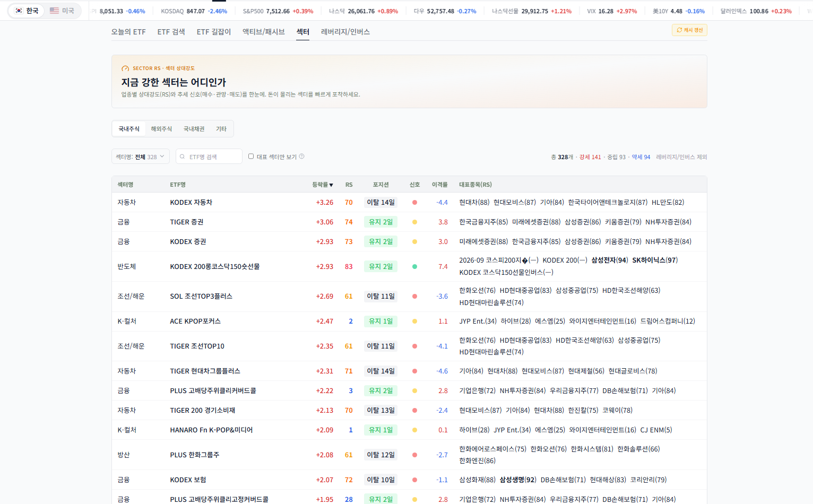This screenshot has width=813, height=504.
Task: Open the TIGER 200 경기소비재 ETF
Action: point(203,410)
